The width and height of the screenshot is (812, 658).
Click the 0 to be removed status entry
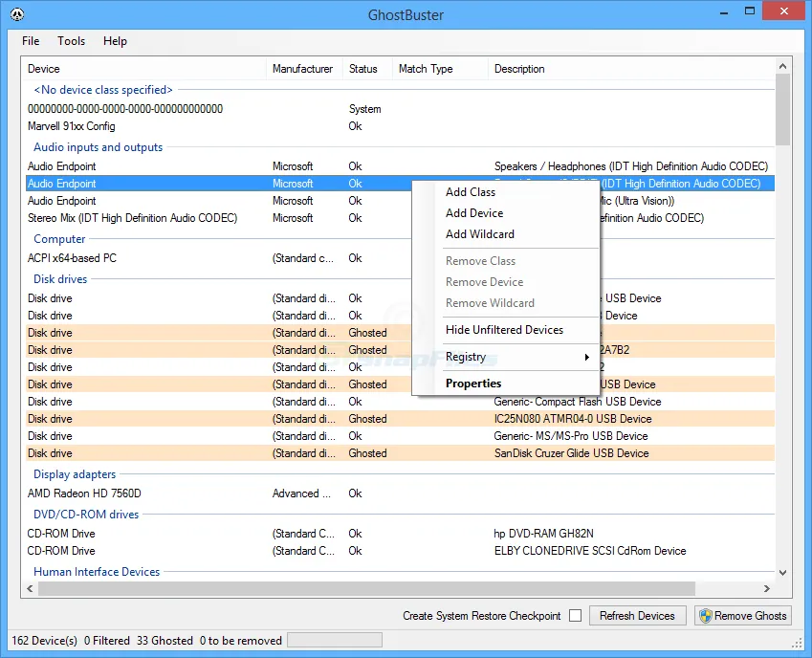pyautogui.click(x=241, y=641)
